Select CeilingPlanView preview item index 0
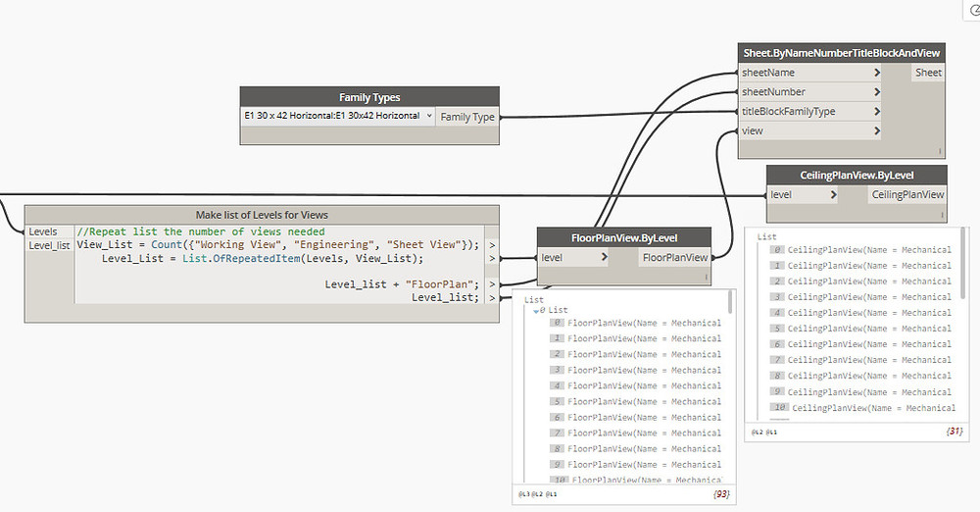Image resolution: width=980 pixels, height=512 pixels. [x=860, y=250]
